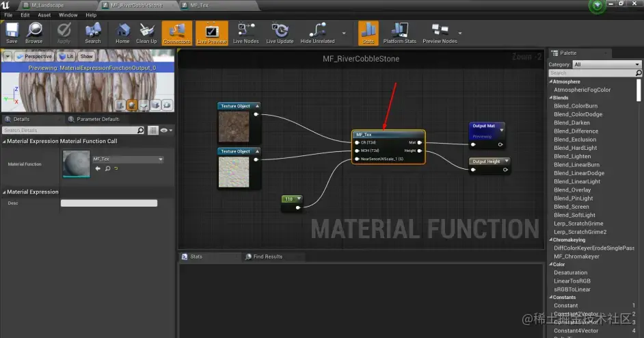Click Preview Nodes toolbar button
The image size is (644, 338).
point(440,33)
